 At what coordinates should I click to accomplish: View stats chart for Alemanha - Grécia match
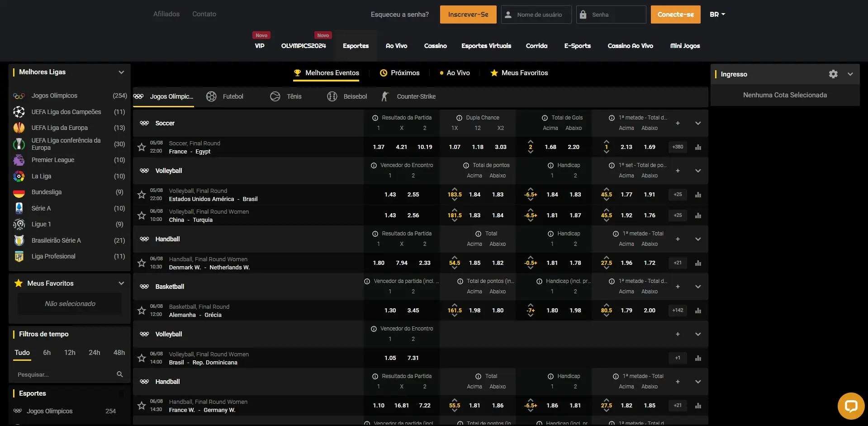(698, 311)
